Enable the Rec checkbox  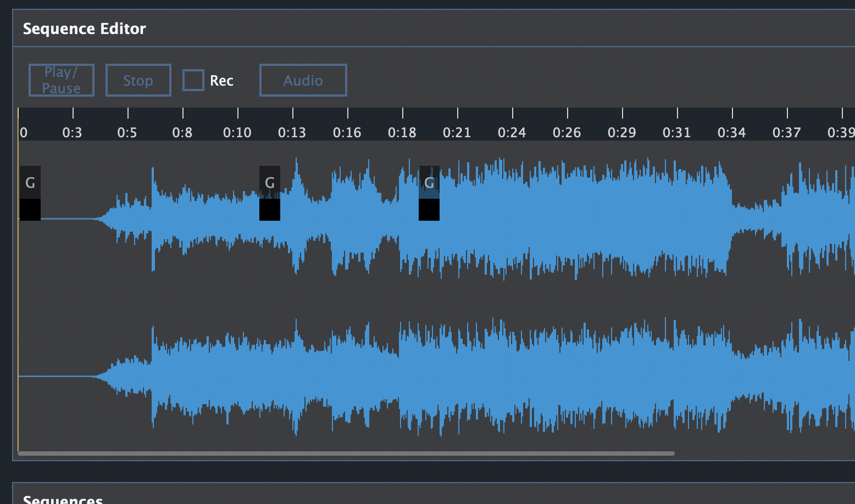(x=193, y=80)
